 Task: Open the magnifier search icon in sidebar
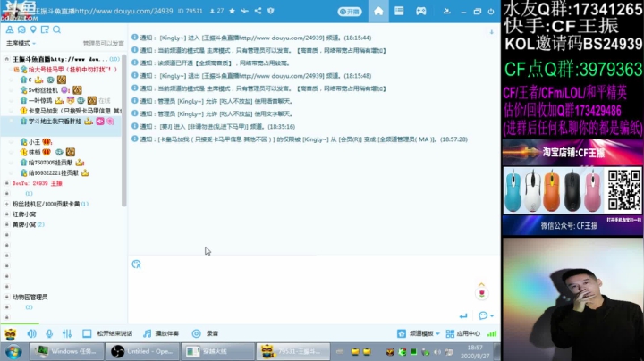[56, 29]
